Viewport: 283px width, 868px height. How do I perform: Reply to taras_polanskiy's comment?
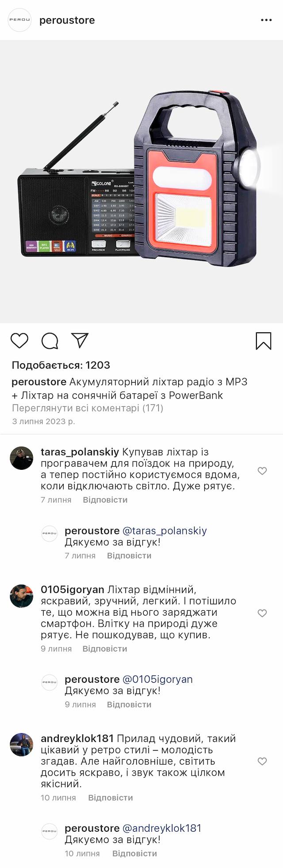click(105, 500)
